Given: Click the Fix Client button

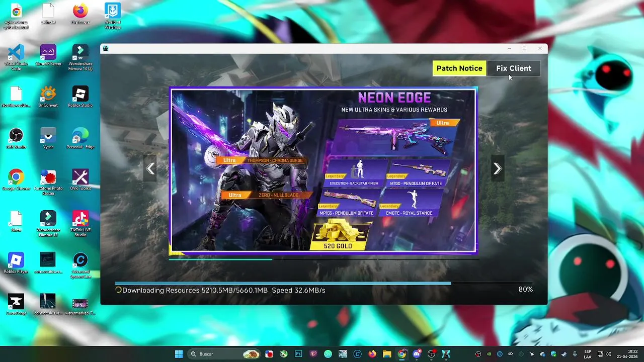Looking at the screenshot, I should pyautogui.click(x=514, y=68).
